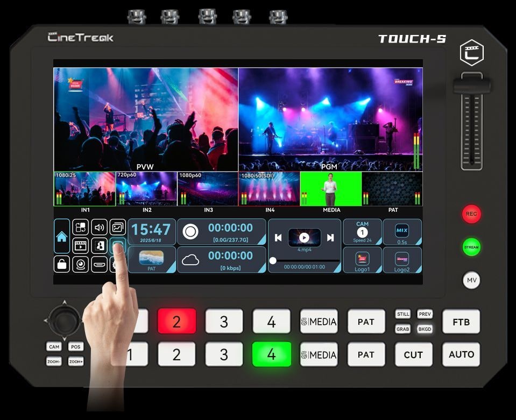Toggle the STILL key
The height and width of the screenshot is (420, 516).
pos(403,314)
